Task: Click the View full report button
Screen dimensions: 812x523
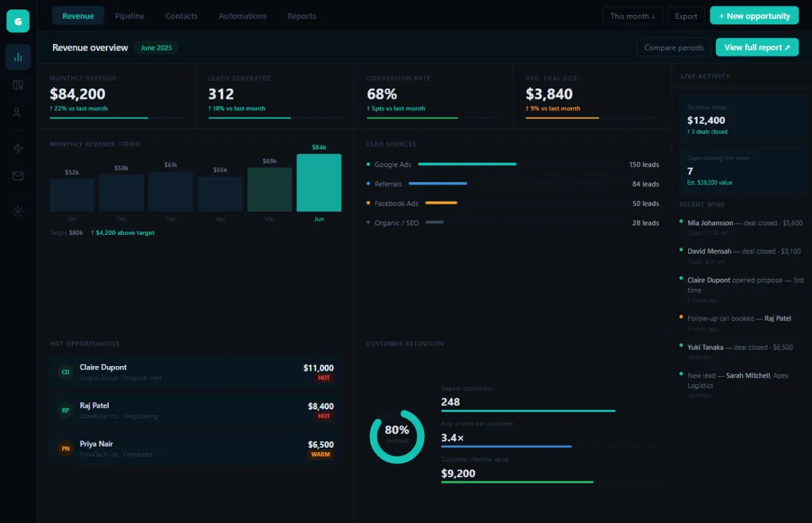Action: 757,47
